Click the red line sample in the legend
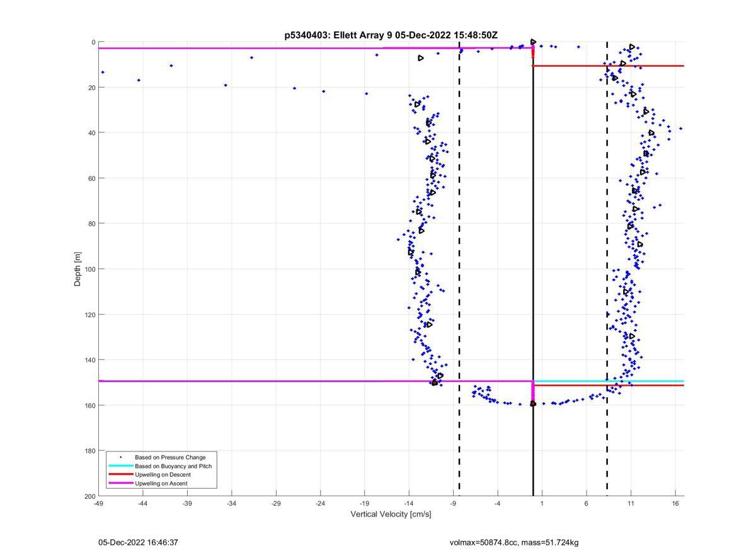This screenshot has width=756, height=558. click(120, 474)
